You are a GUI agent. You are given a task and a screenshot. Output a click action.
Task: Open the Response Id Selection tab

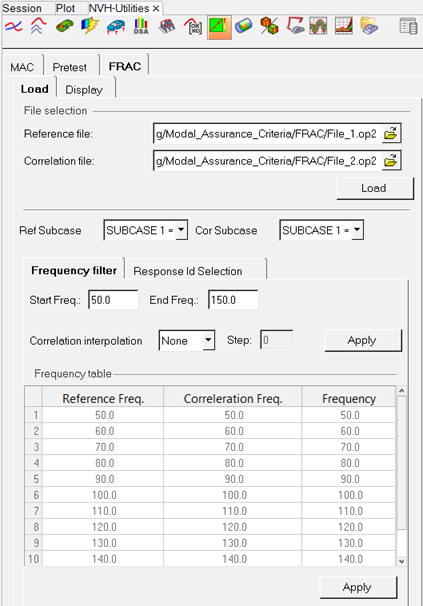coord(188,271)
